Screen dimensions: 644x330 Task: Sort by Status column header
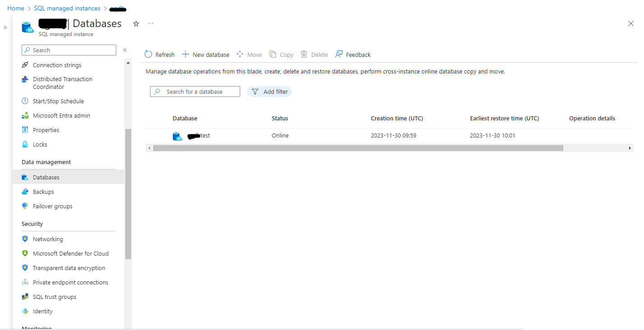pos(280,118)
